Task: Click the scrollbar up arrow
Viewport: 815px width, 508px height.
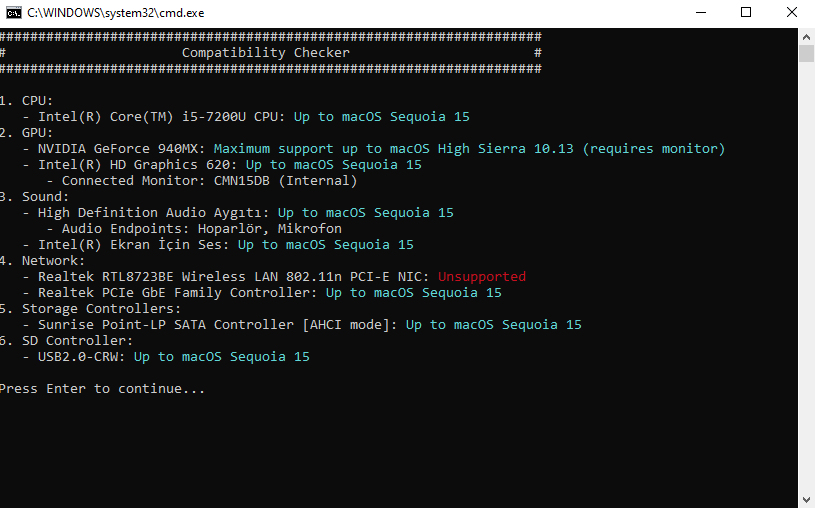Action: (x=806, y=35)
